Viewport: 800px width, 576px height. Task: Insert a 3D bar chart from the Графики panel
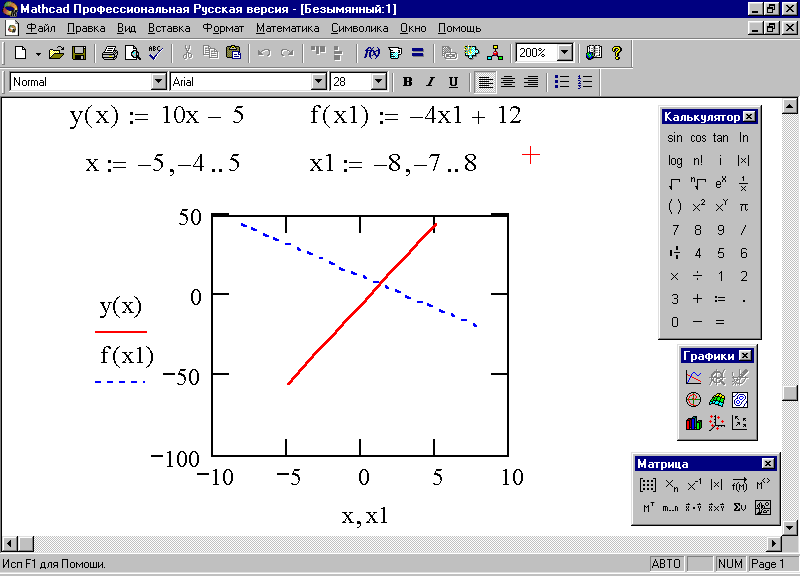(693, 423)
